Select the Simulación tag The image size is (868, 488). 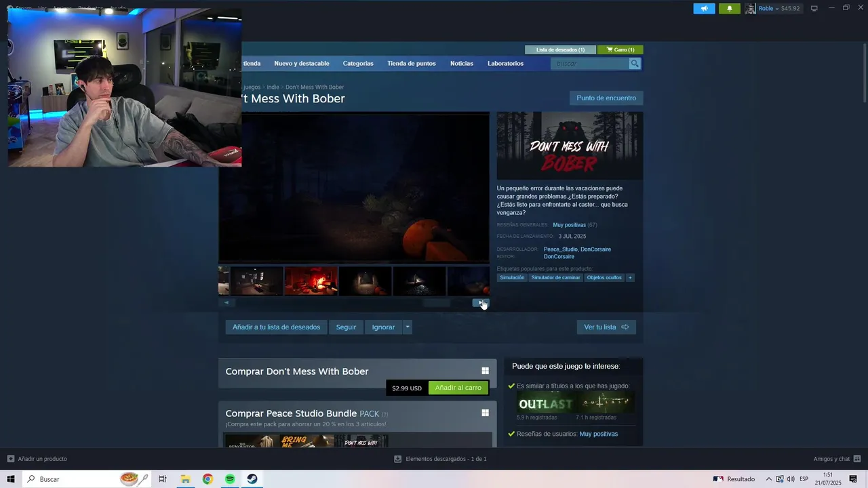click(x=512, y=278)
